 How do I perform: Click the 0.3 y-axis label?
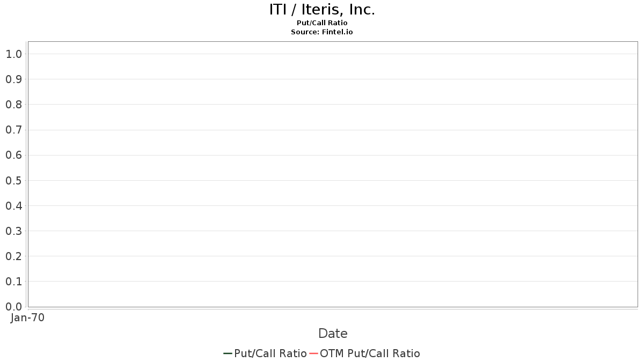coord(13,231)
